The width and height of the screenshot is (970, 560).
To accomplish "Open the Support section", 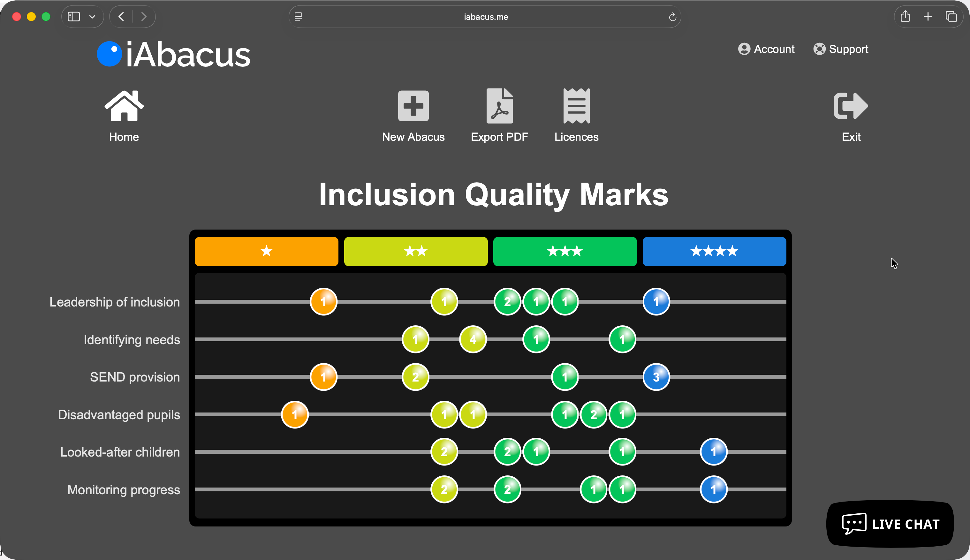I will point(840,49).
